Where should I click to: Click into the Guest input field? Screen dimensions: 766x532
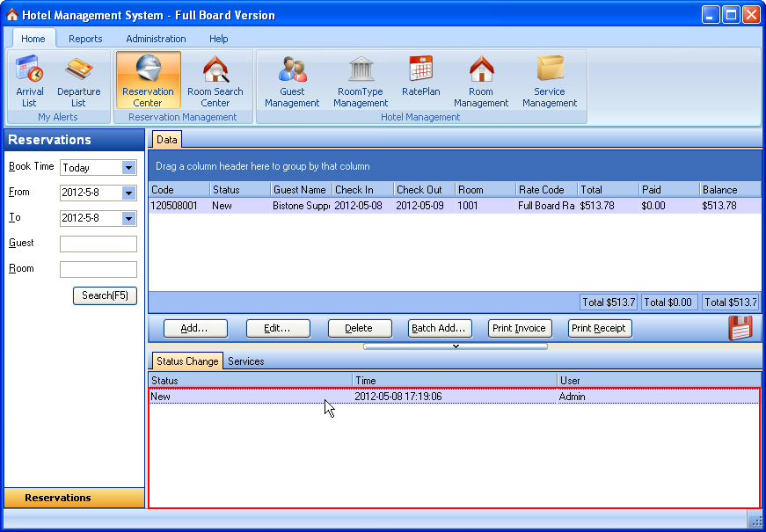click(x=98, y=244)
